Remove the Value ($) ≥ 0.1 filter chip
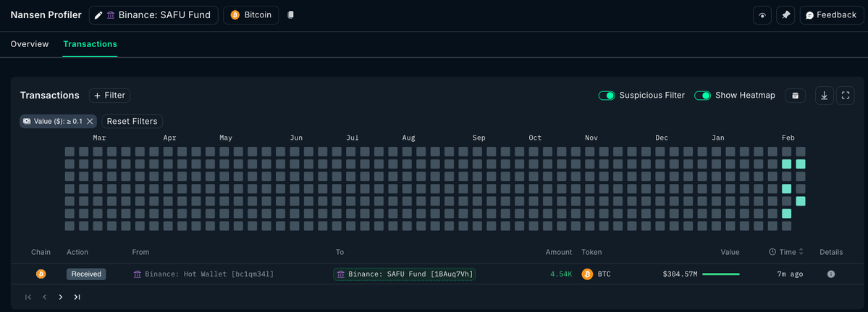Image resolution: width=868 pixels, height=312 pixels. pos(90,121)
